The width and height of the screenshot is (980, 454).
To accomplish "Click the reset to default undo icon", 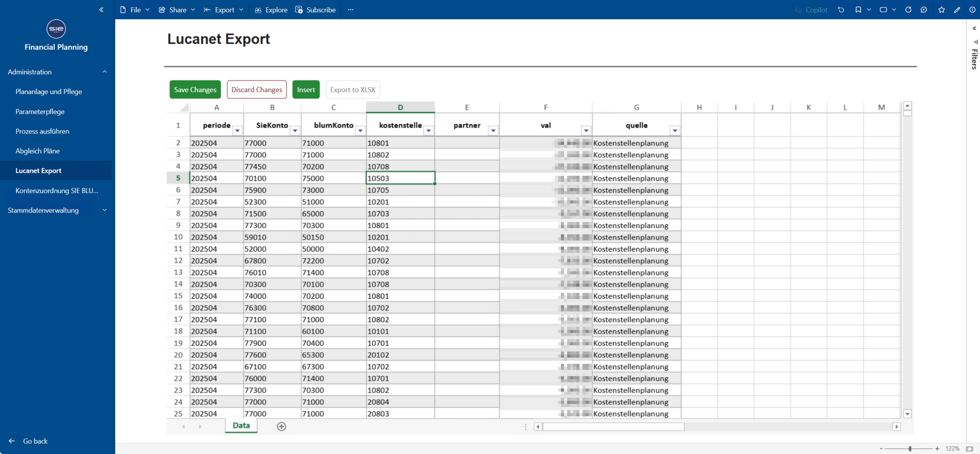I will [x=841, y=10].
